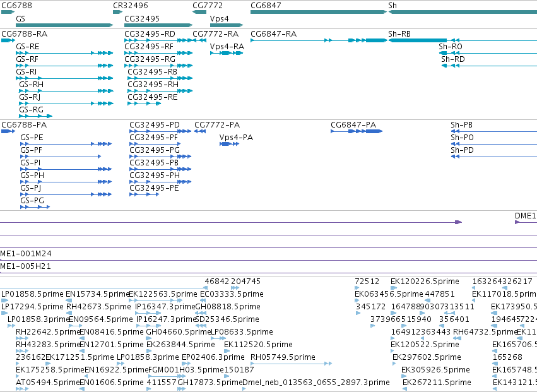Select protein GS-PI
This screenshot has height=392, width=537.
tap(30, 163)
